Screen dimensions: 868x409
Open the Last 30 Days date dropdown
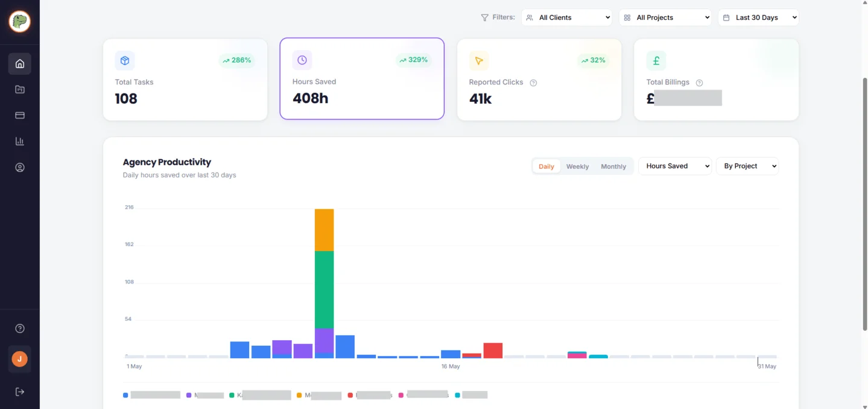[x=759, y=17]
